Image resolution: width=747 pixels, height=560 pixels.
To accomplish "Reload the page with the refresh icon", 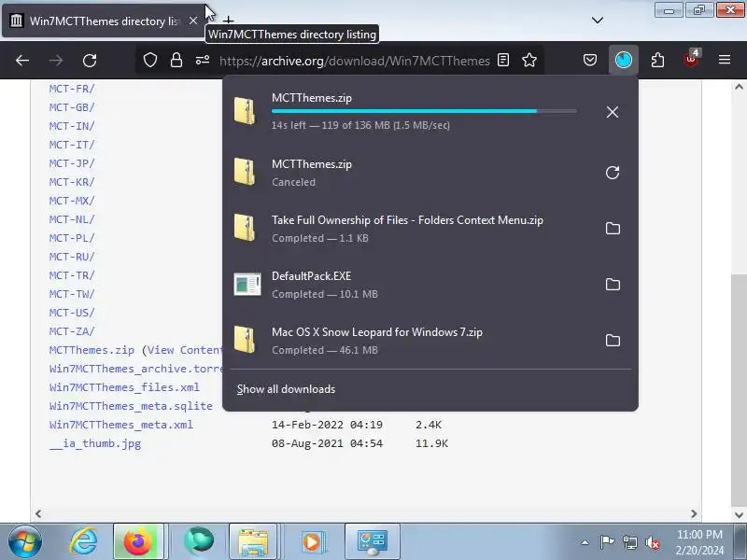I will (x=90, y=61).
